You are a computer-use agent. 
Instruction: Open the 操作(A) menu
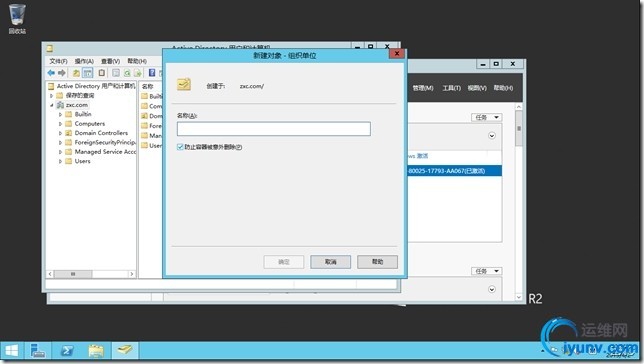(84, 61)
